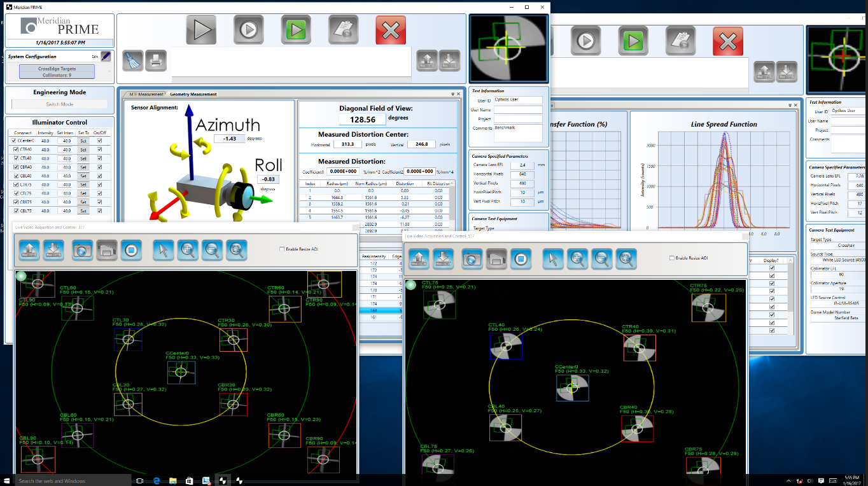Click the Switch Mode button
Viewport: 868px width, 486px height.
(59, 104)
